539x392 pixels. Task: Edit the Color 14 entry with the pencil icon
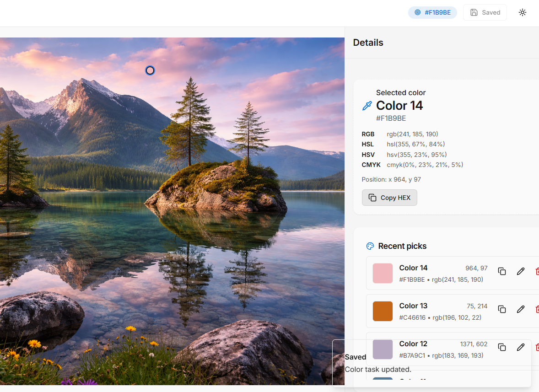click(x=520, y=271)
